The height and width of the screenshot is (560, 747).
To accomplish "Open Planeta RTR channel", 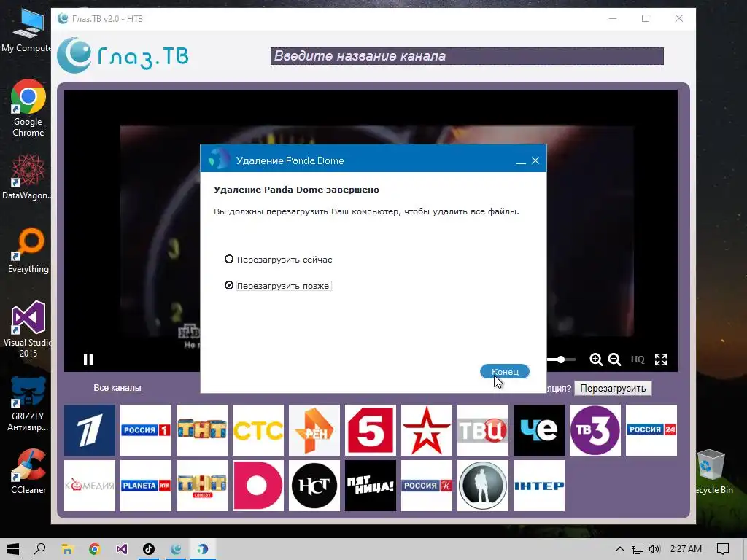I will (146, 485).
